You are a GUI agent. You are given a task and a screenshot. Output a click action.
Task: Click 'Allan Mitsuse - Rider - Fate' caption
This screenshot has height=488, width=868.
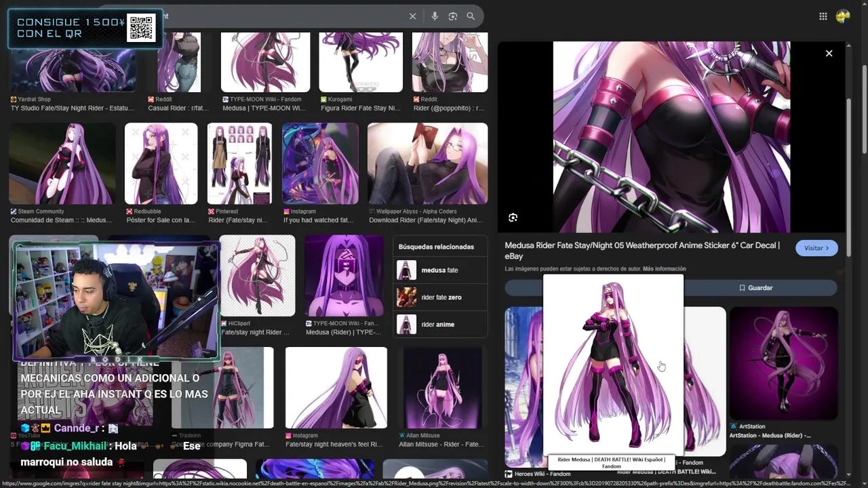click(441, 445)
